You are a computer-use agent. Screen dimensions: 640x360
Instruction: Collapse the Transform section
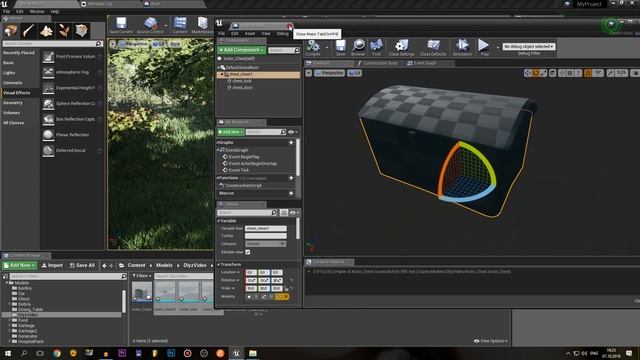pos(219,264)
